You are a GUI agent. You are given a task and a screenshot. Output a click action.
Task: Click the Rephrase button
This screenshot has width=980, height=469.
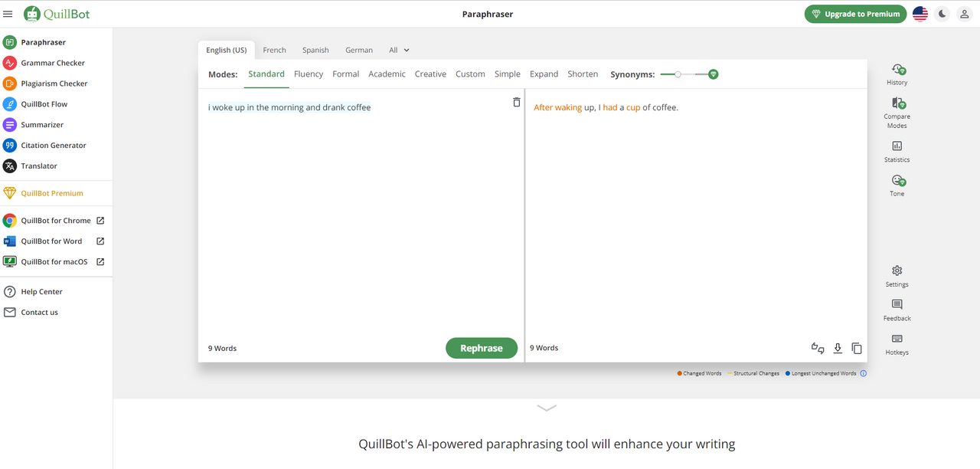[x=482, y=348]
